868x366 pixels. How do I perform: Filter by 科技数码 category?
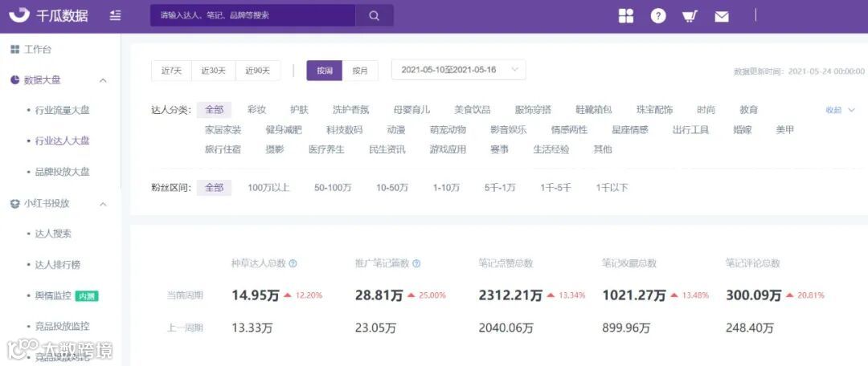(344, 131)
